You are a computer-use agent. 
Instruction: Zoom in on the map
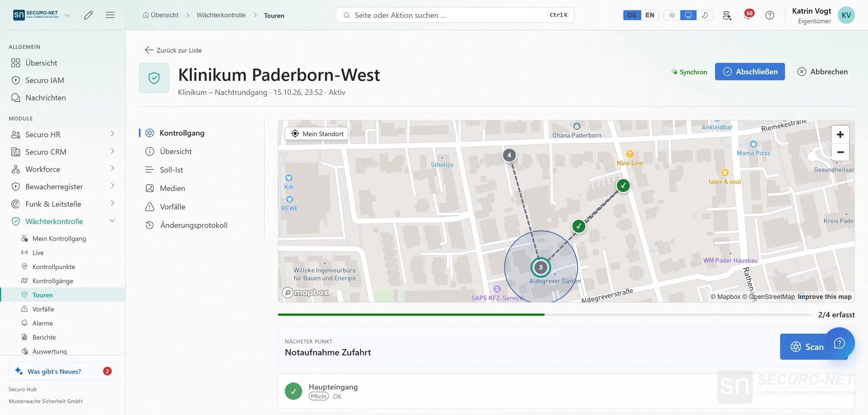click(840, 134)
